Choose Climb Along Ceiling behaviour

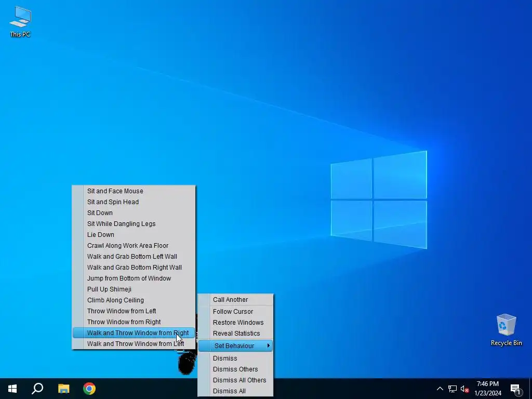[134, 300]
